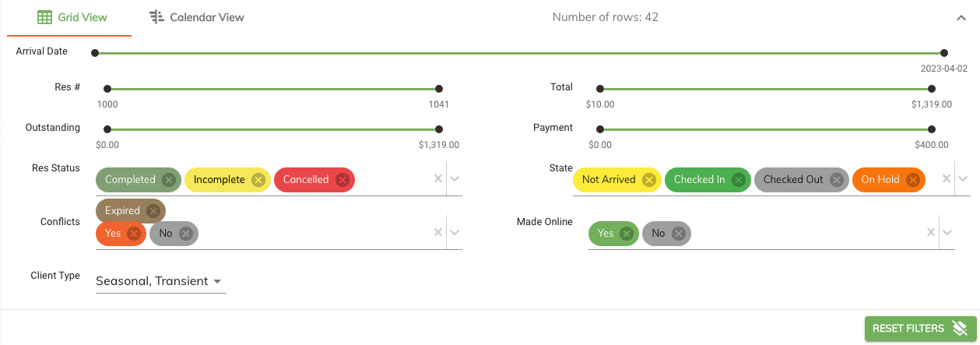Remove the Expired status chip

pos(153,211)
